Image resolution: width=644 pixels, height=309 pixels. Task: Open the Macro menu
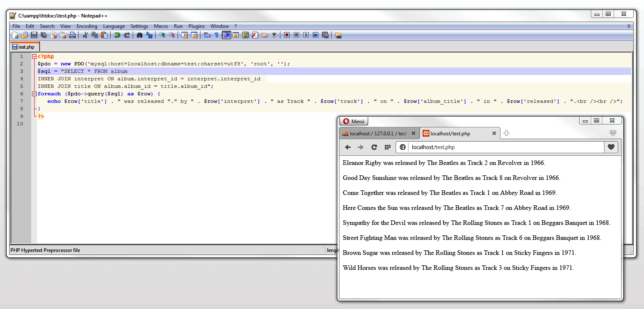coord(161,26)
